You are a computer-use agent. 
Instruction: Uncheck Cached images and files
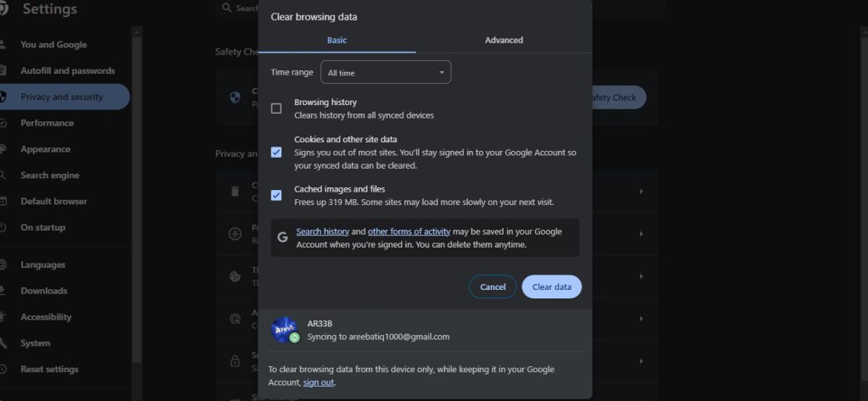click(x=276, y=195)
